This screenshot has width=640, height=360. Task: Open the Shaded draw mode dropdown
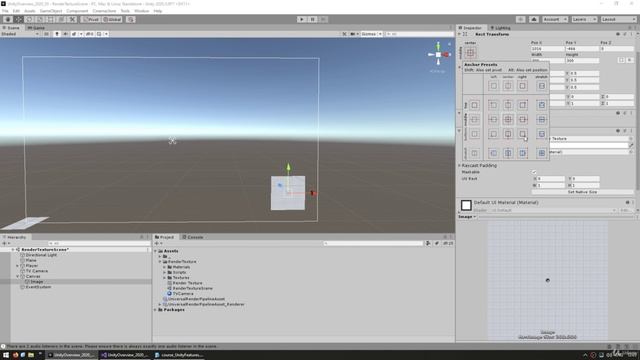[20, 34]
